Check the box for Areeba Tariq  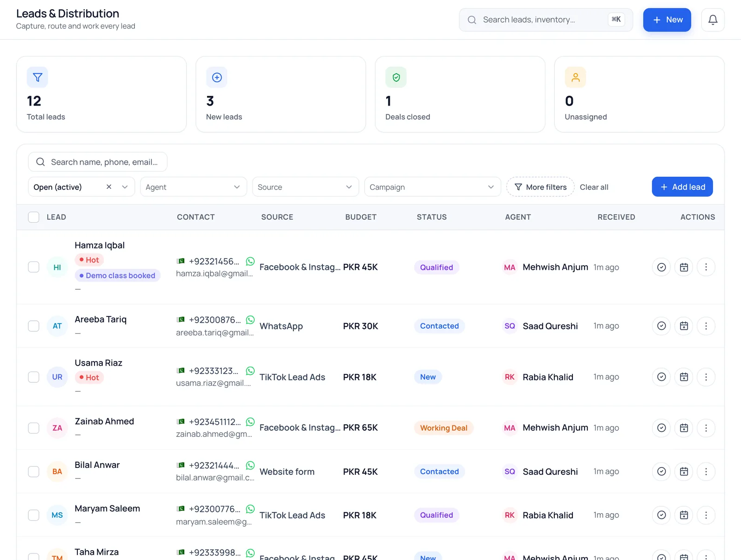[34, 326]
